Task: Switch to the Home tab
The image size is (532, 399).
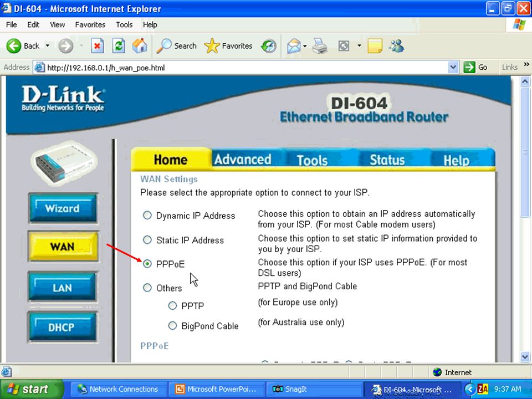Action: 171,159
